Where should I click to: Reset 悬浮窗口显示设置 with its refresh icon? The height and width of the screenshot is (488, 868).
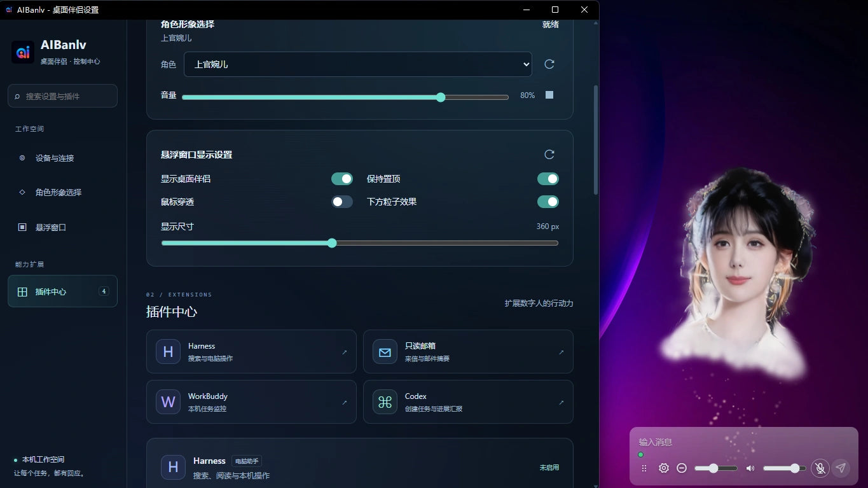549,155
